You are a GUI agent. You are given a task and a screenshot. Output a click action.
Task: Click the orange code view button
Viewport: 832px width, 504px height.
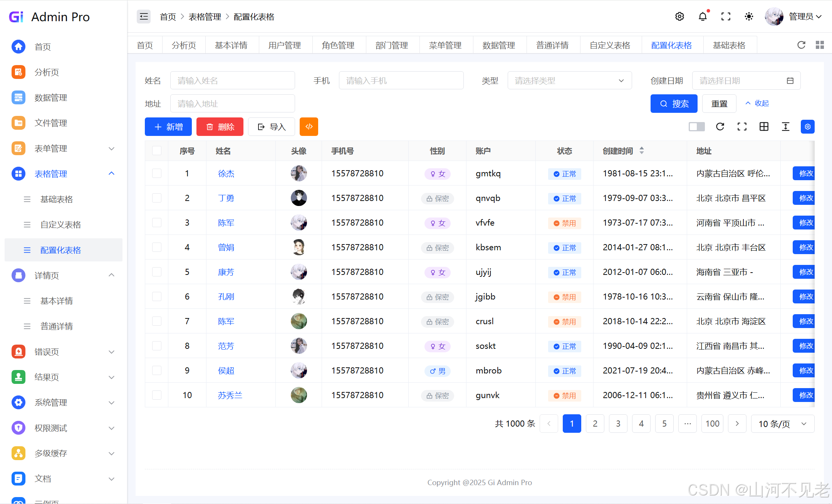pyautogui.click(x=309, y=127)
